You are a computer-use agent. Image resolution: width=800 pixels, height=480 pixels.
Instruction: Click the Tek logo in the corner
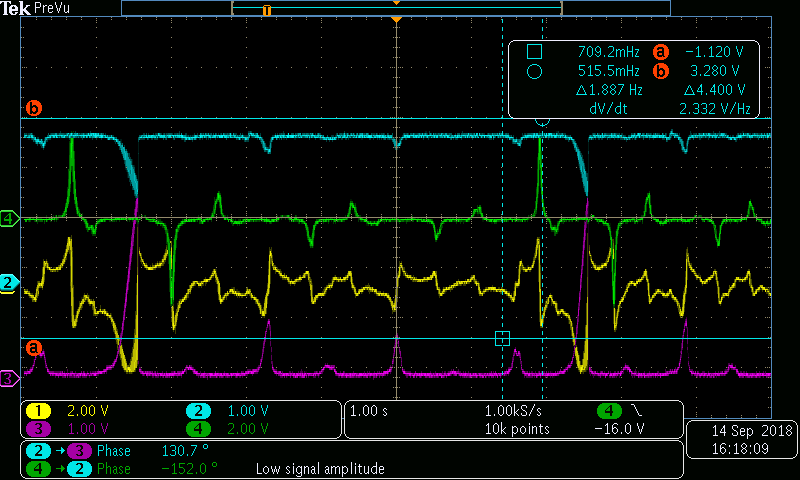pyautogui.click(x=15, y=8)
